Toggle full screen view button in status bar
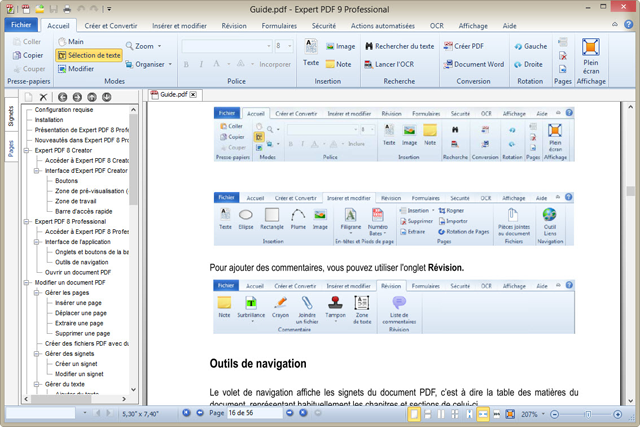640x427 pixels. 510,414
